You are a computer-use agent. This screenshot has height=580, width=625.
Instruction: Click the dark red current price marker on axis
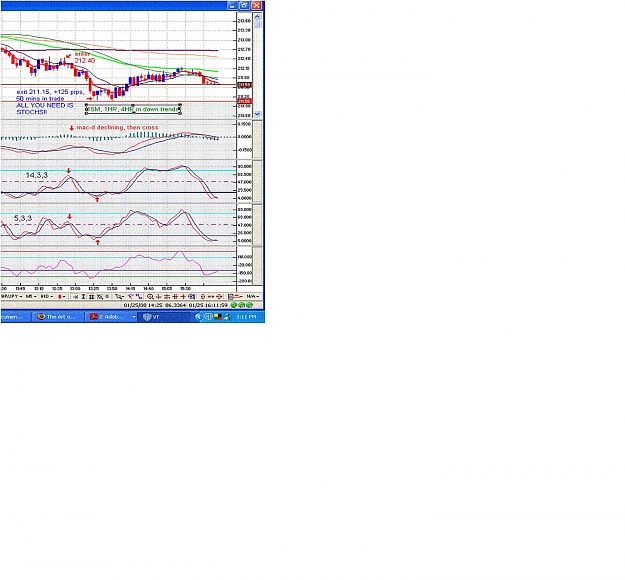click(244, 85)
